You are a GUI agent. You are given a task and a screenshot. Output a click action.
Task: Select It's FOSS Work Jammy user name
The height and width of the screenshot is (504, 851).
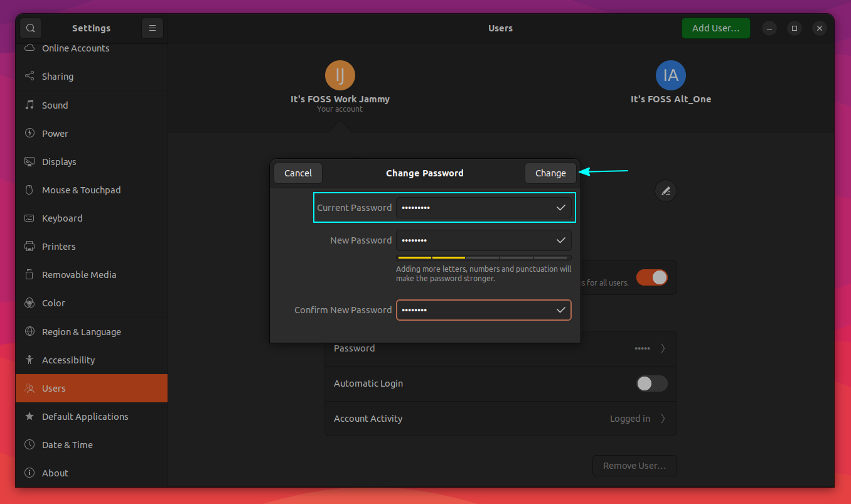340,99
